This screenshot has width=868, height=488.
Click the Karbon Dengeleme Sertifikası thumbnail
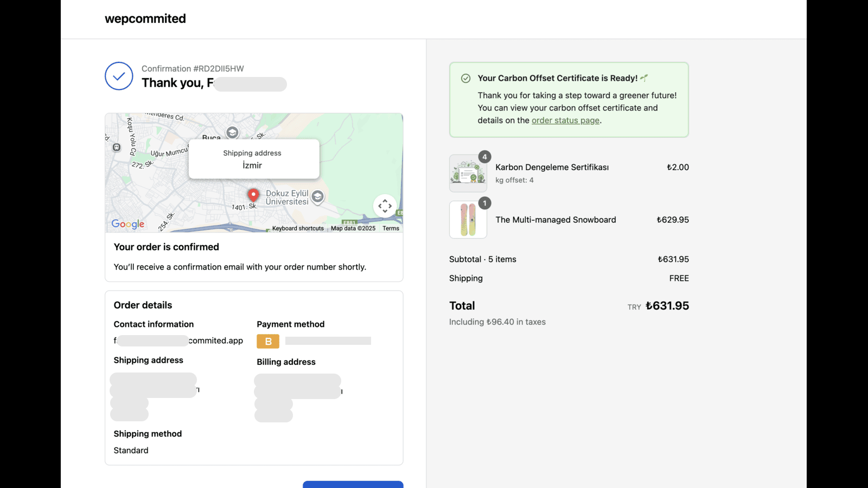(x=468, y=174)
